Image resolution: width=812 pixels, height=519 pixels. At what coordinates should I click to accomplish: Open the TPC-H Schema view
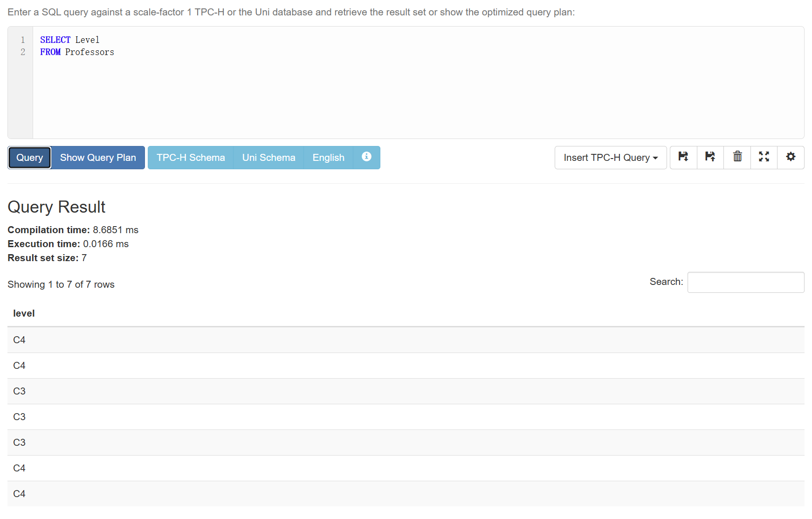pos(191,158)
